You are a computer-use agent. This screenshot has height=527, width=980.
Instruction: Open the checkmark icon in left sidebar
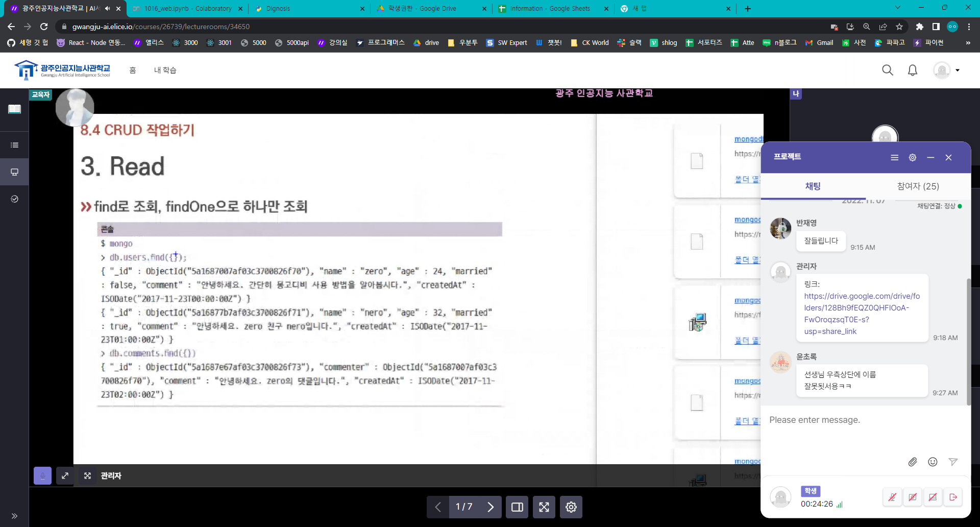click(x=14, y=199)
